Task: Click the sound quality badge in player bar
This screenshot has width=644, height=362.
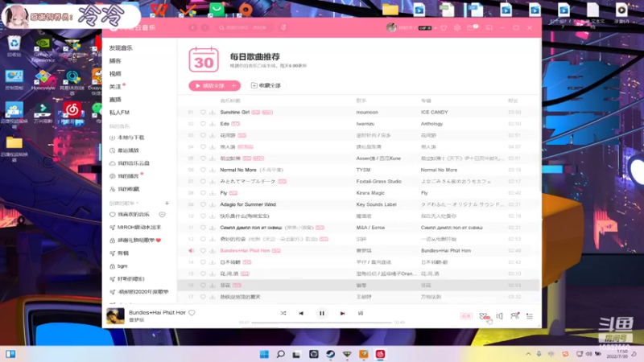Action: click(x=466, y=316)
